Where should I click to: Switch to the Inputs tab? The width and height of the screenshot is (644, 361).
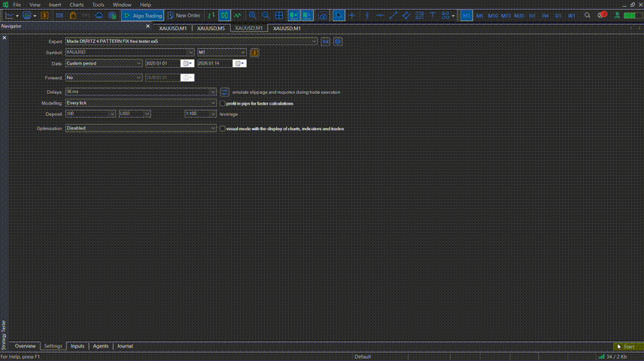pyautogui.click(x=77, y=346)
